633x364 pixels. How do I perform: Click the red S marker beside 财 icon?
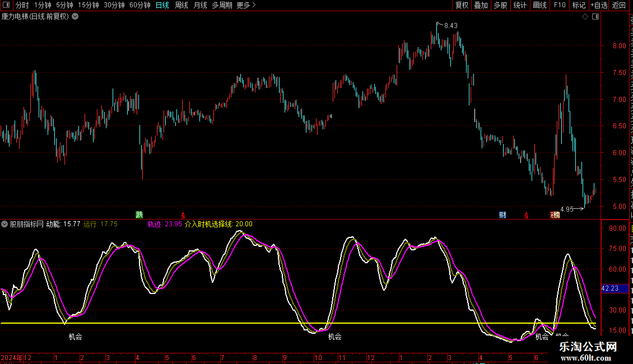527,216
